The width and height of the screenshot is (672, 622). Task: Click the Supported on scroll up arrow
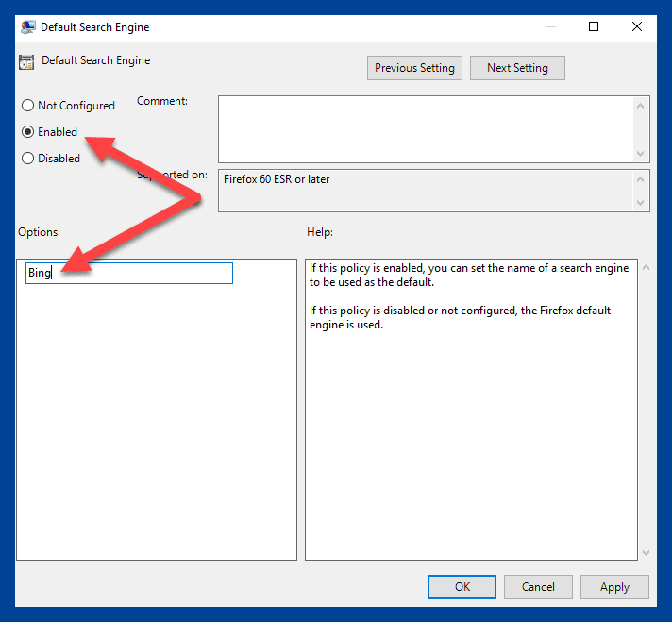coord(640,179)
